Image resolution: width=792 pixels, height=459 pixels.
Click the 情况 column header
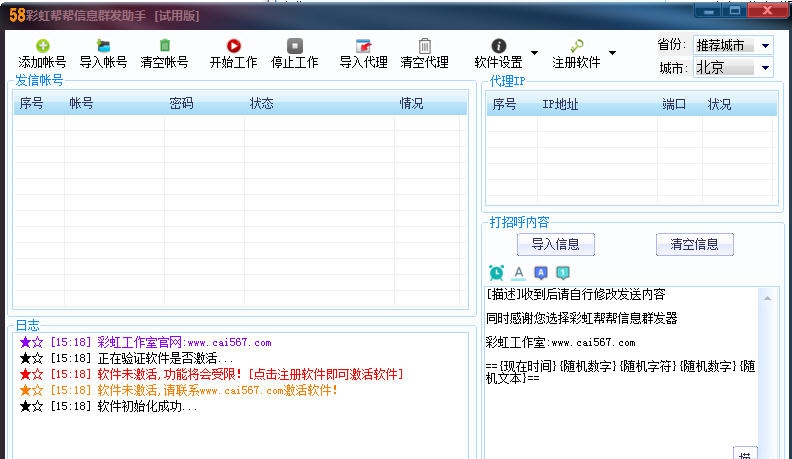[427, 104]
